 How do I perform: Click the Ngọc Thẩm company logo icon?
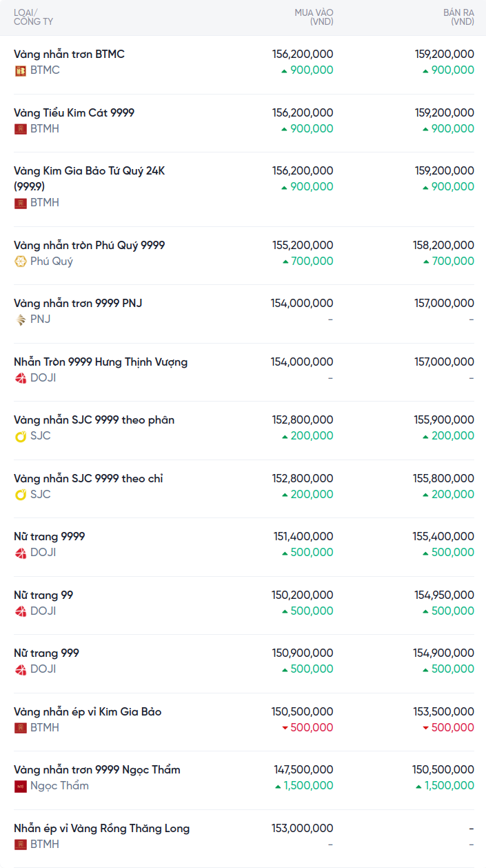point(21,786)
